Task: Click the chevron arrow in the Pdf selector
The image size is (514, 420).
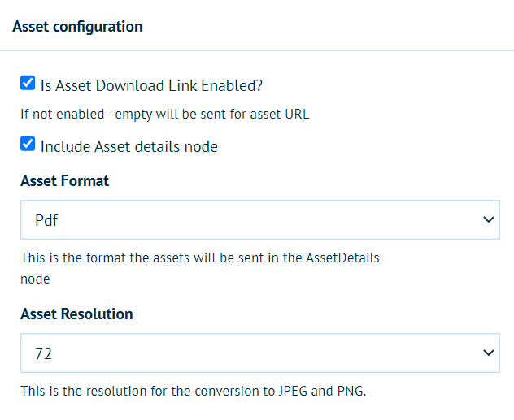Action: tap(488, 220)
